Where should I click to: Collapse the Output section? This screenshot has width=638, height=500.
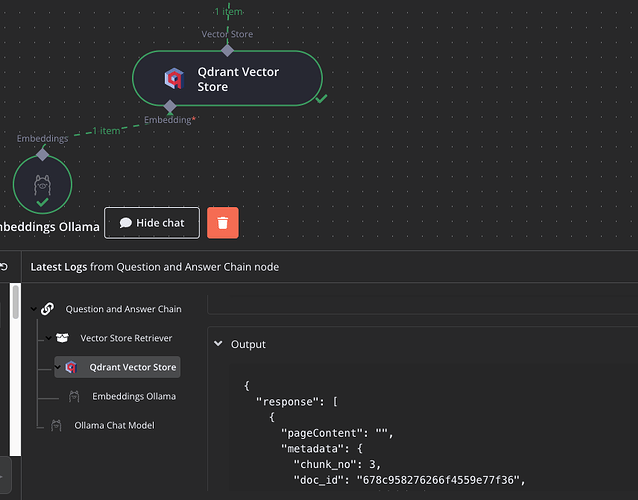click(218, 344)
